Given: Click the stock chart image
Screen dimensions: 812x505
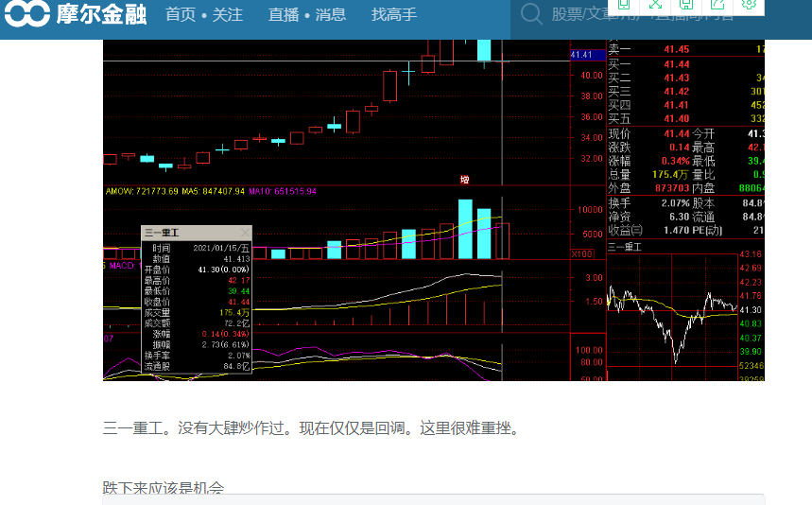Looking at the screenshot, I should coord(434,210).
